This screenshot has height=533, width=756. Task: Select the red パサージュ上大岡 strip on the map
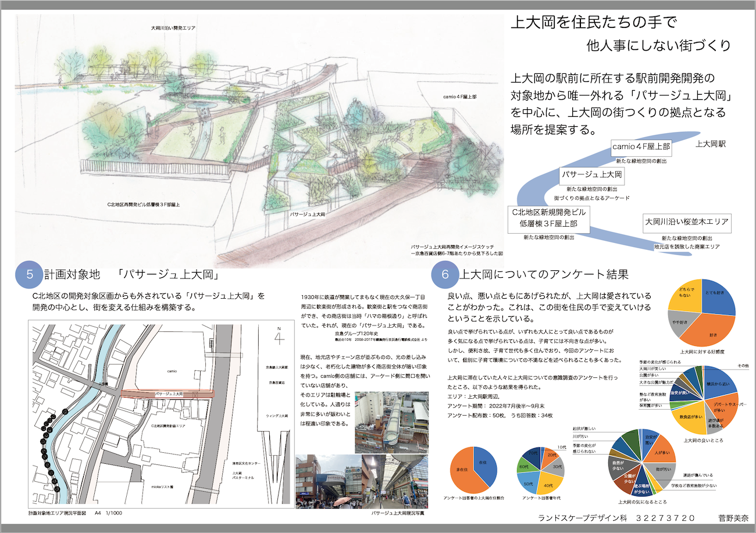pos(167,394)
